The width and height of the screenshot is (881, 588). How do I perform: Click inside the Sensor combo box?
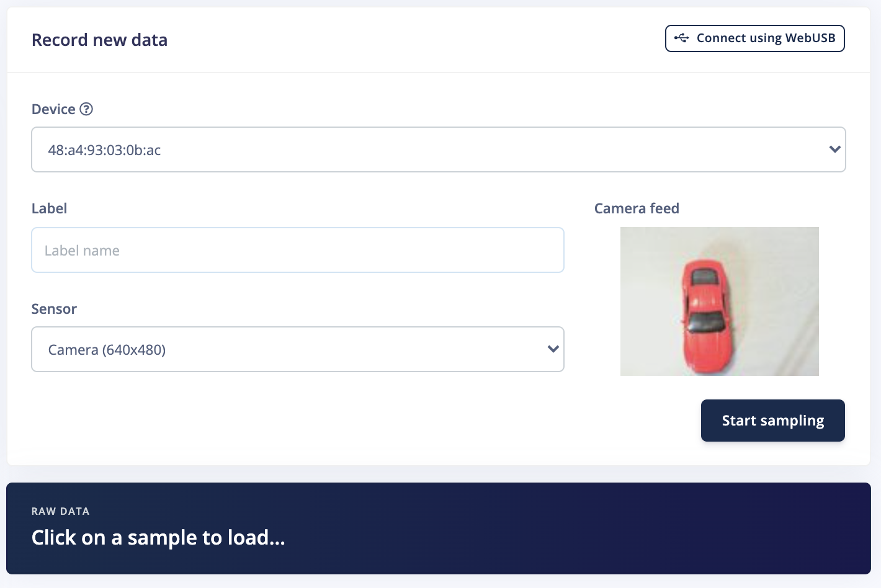point(298,349)
